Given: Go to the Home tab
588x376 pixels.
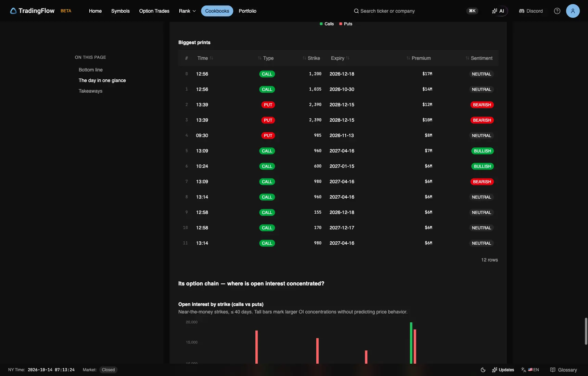Looking at the screenshot, I should click(95, 11).
